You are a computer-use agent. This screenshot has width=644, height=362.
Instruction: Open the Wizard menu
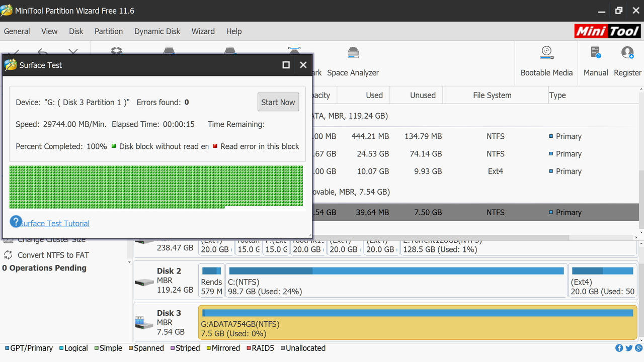point(203,31)
